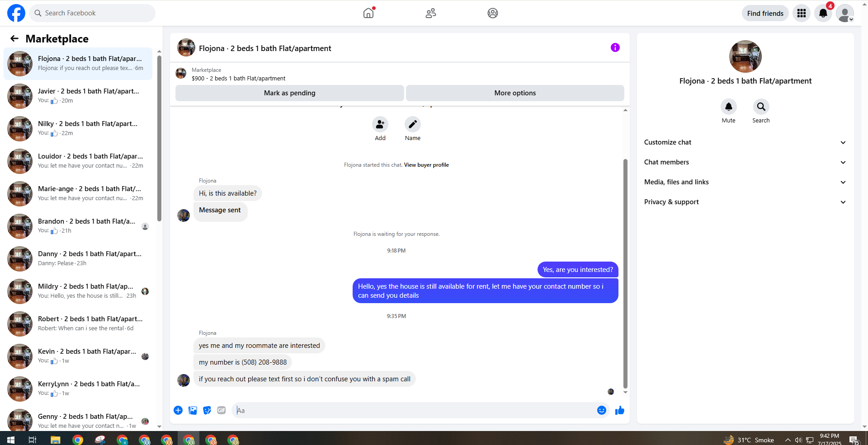This screenshot has width=868, height=445.
Task: Open View buyer profile link
Action: (x=426, y=165)
